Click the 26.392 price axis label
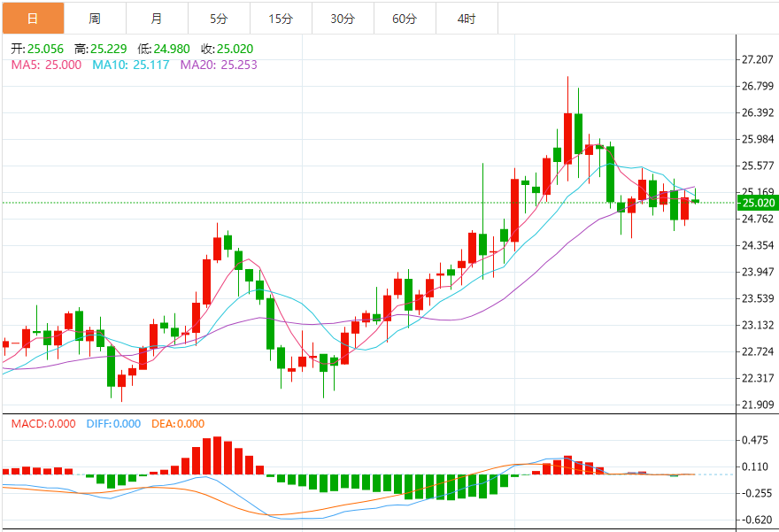The image size is (779, 532). pyautogui.click(x=758, y=112)
